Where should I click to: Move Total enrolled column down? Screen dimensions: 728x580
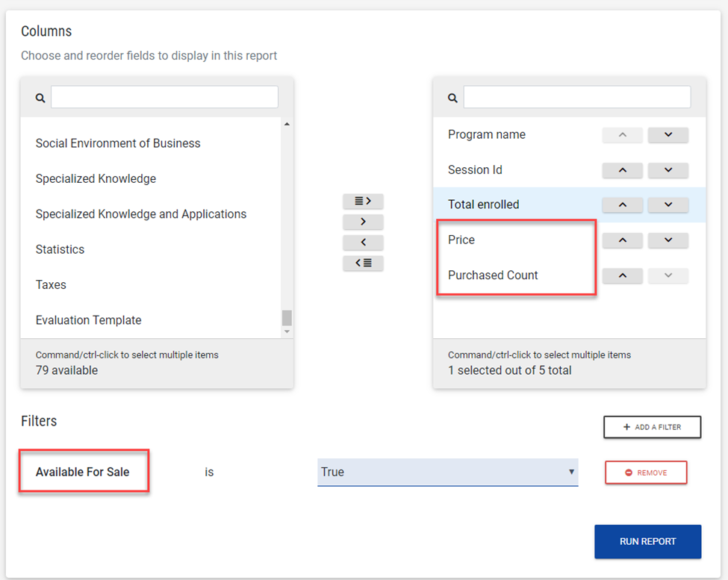click(x=668, y=205)
